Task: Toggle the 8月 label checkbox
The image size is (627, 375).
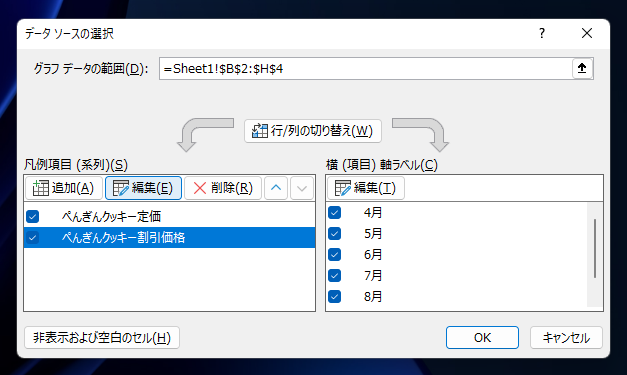Action: tap(335, 297)
